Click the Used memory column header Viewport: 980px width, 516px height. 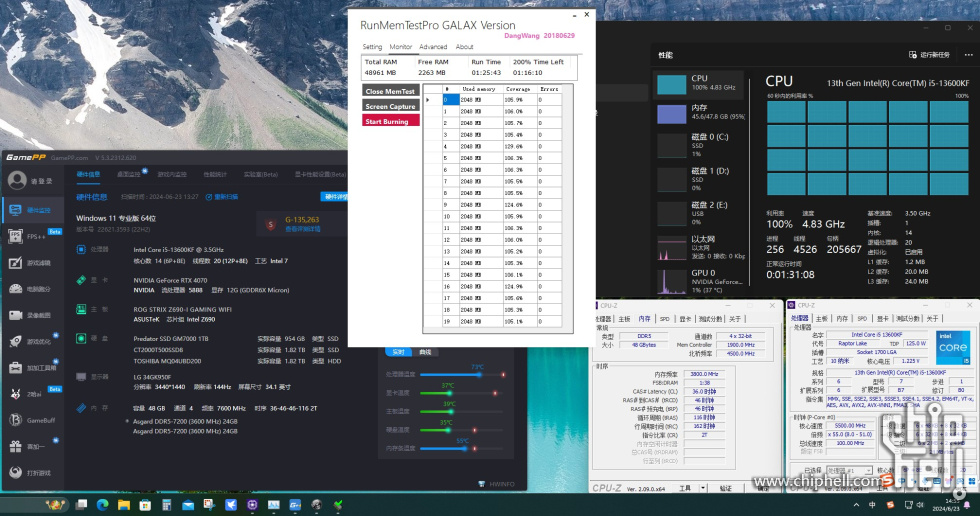[x=479, y=89]
